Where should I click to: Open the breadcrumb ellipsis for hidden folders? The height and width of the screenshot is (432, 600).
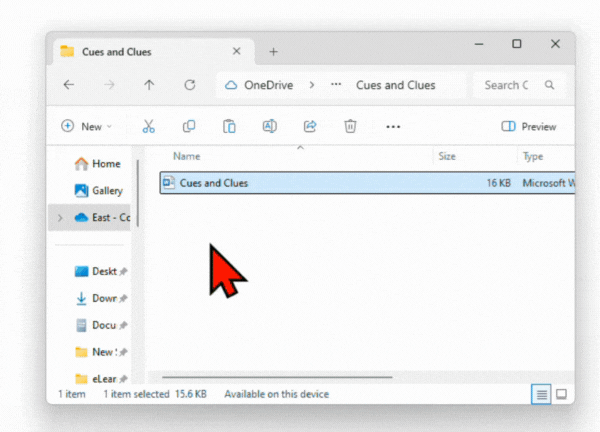(x=336, y=86)
